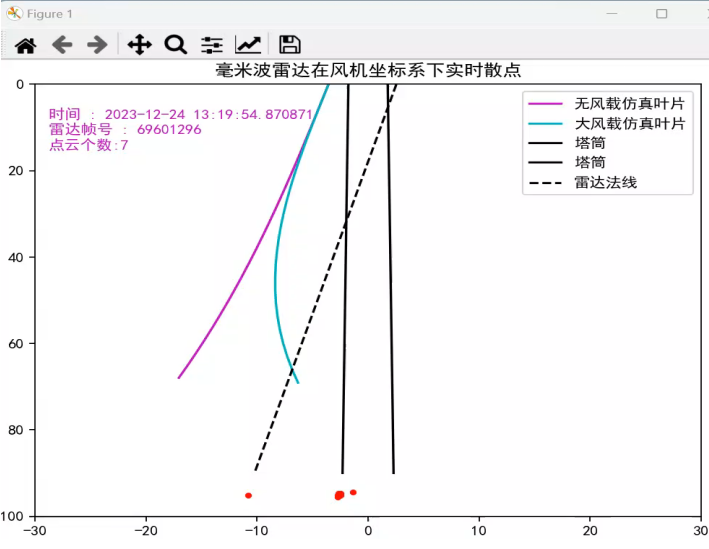Click the red scatter cluster near x=-2.5
The height and width of the screenshot is (549, 709).
point(339,495)
